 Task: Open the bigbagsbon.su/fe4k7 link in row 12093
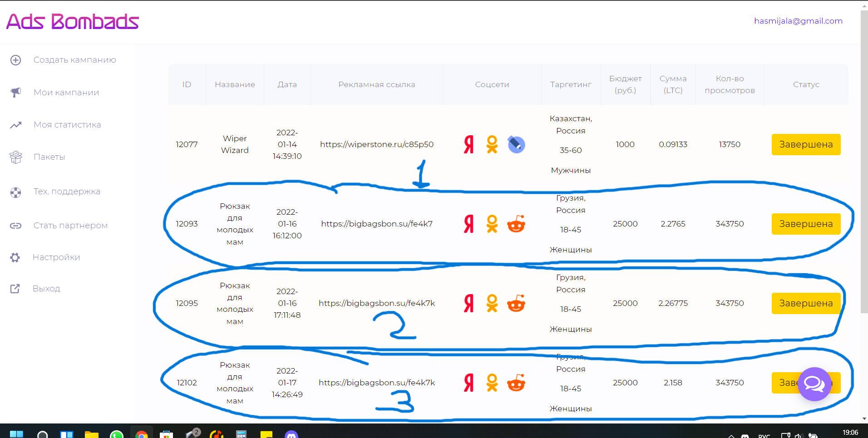pyautogui.click(x=377, y=224)
